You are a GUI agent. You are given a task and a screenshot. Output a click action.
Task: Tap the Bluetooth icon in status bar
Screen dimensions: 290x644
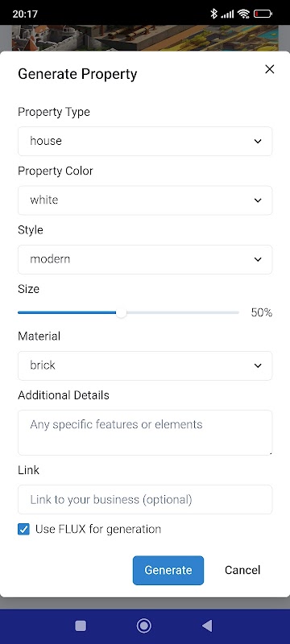213,14
